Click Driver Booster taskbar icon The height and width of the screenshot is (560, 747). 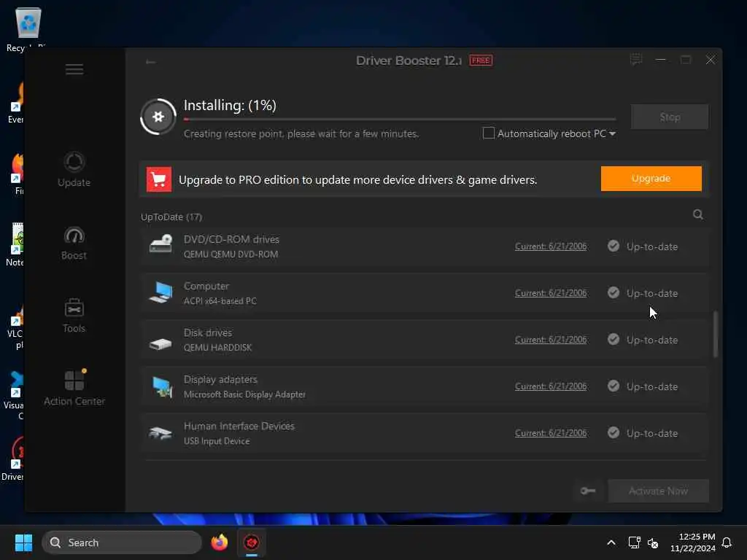[x=252, y=542]
